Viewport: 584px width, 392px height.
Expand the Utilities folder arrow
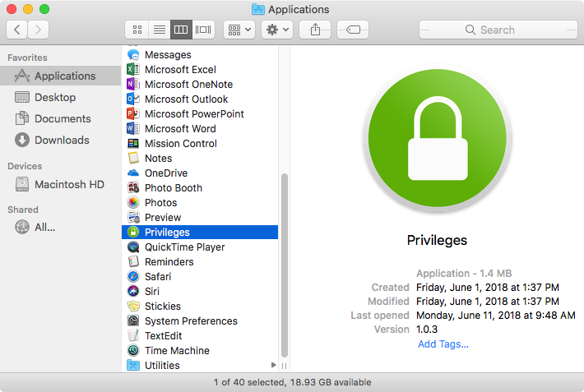tap(274, 365)
